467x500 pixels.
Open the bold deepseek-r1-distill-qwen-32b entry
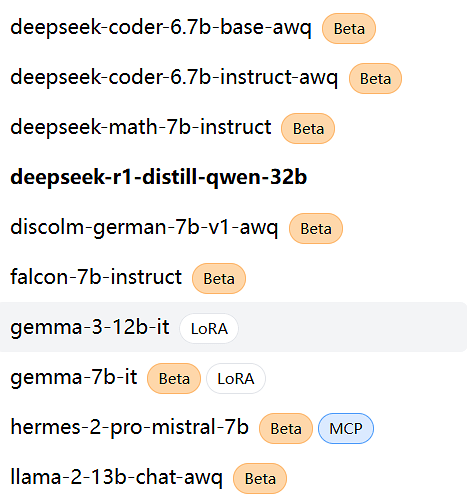click(158, 177)
